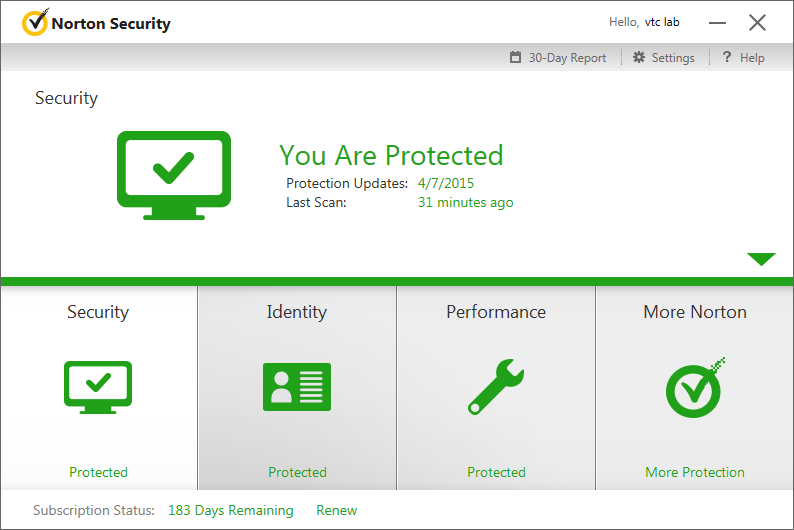This screenshot has height=530, width=794.
Task: Minimize the Norton Security window
Action: (718, 22)
